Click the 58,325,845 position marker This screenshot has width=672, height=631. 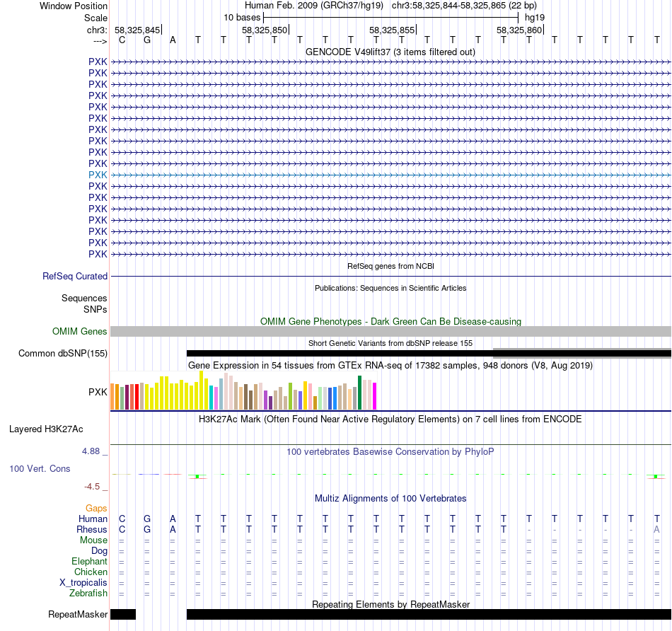(x=137, y=30)
